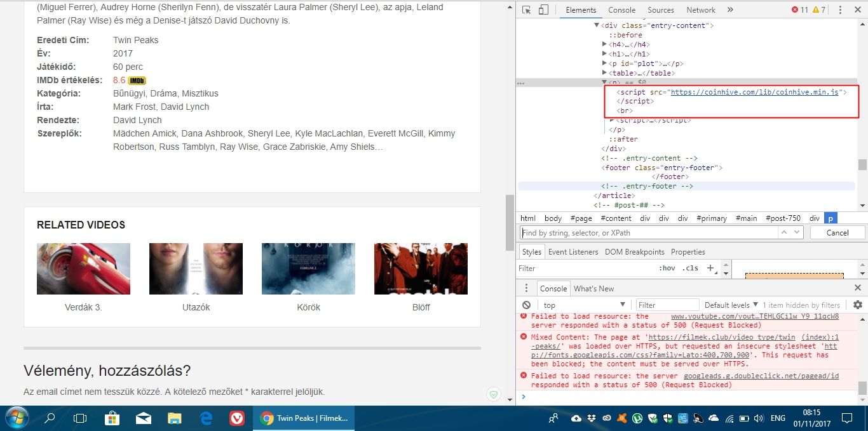Toggle the .cls class editor button
This screenshot has height=431, width=868.
pos(690,269)
